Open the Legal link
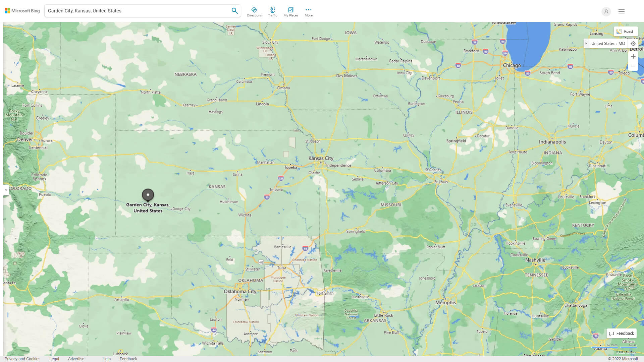The width and height of the screenshot is (644, 362). point(54,359)
